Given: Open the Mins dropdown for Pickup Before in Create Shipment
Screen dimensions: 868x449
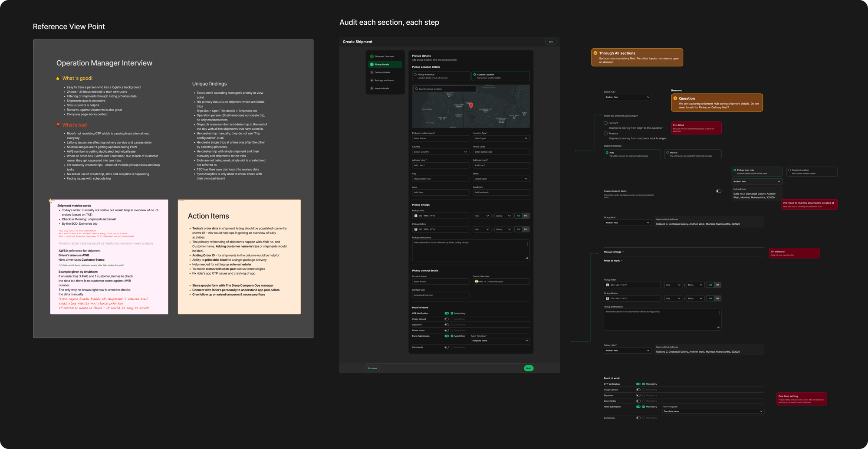Looking at the screenshot, I should (x=503, y=229).
